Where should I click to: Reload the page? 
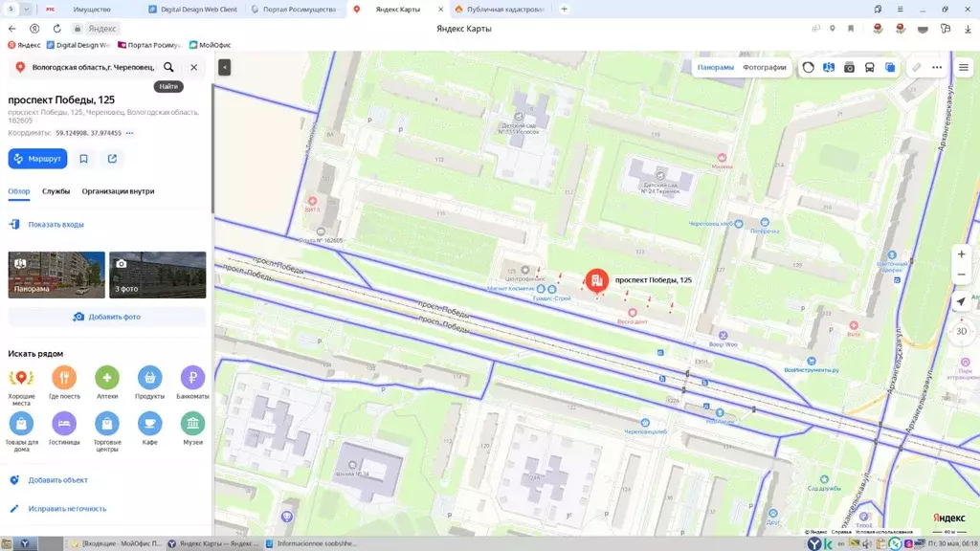[56, 28]
